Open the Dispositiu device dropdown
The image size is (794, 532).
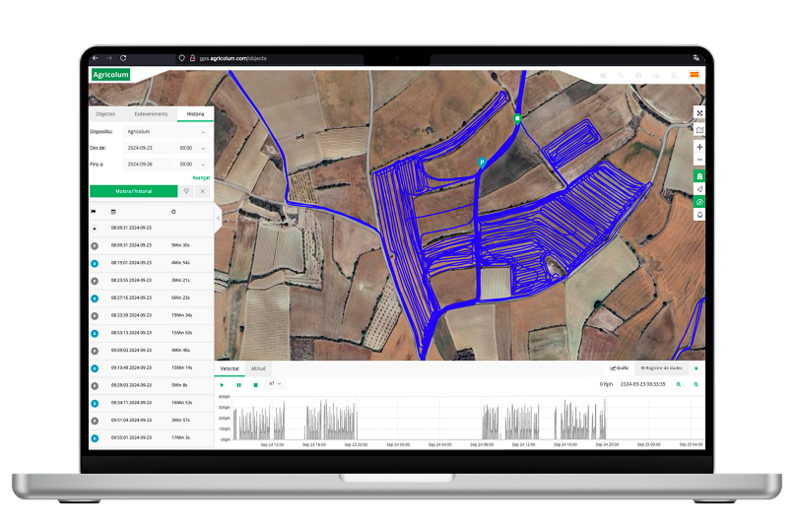click(x=165, y=131)
